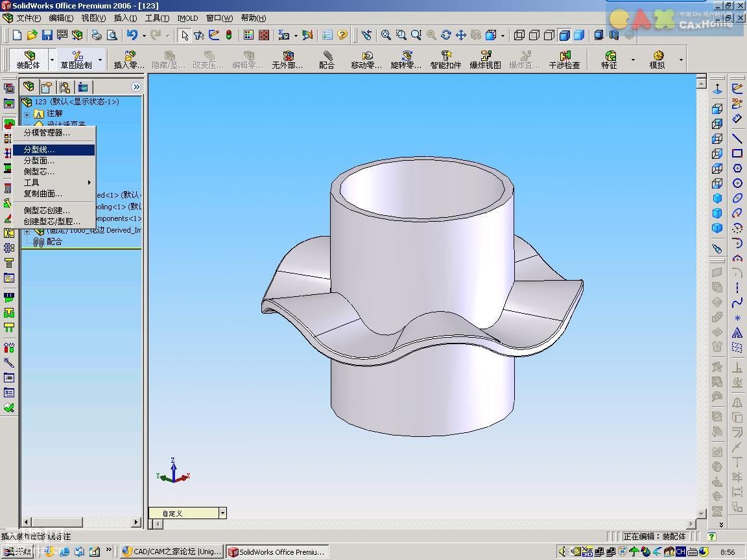Click the Zoom to Fit magnifier icon
747x560 pixels.
386,35
